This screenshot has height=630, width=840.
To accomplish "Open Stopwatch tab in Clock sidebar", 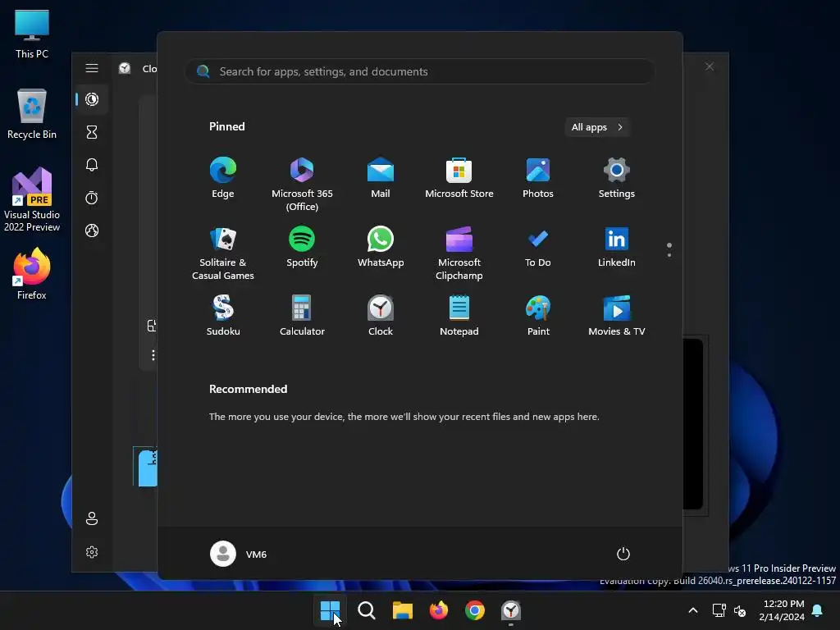I will tap(92, 198).
